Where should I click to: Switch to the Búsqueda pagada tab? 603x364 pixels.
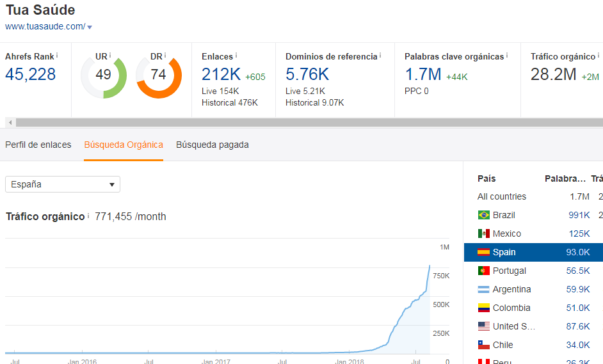(x=213, y=145)
